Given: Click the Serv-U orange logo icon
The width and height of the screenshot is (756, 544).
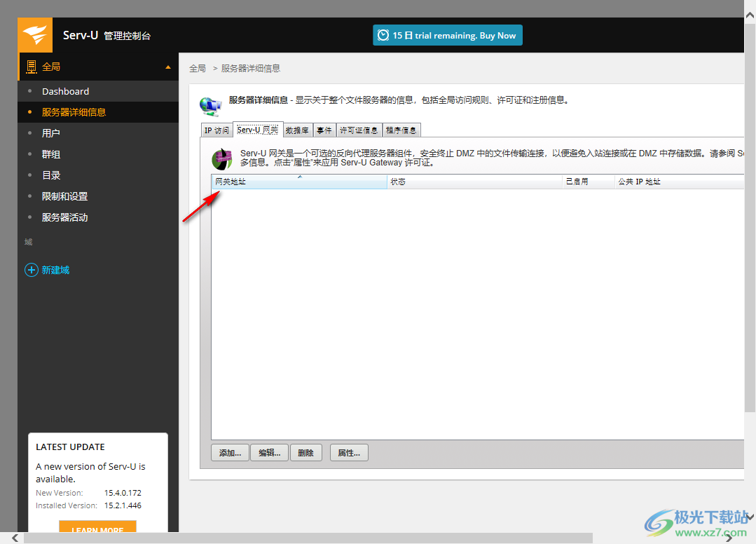Looking at the screenshot, I should tap(35, 35).
